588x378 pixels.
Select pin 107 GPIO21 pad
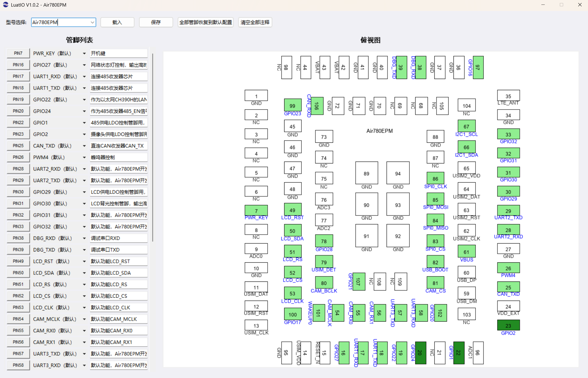pyautogui.click(x=359, y=282)
